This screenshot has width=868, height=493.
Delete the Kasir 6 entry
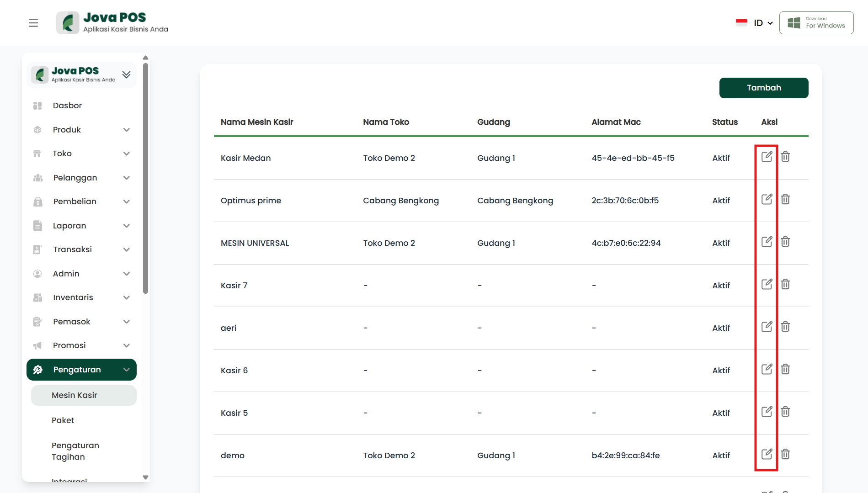point(785,369)
